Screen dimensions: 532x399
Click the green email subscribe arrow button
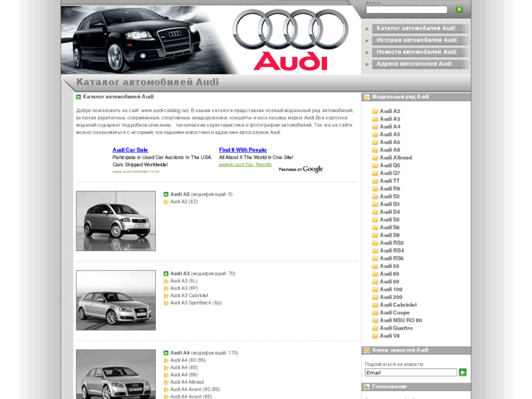click(462, 373)
